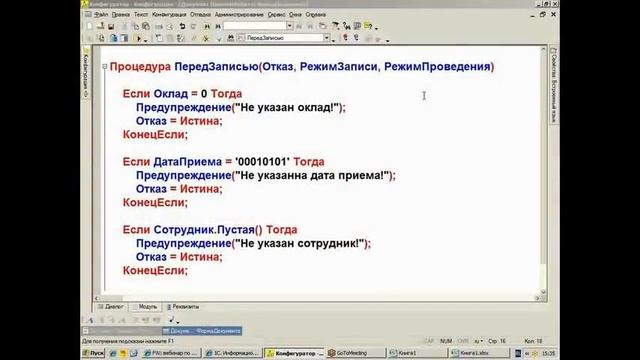Open the Конфигурация side panel tab
The height and width of the screenshot is (360, 640).
coord(86,73)
